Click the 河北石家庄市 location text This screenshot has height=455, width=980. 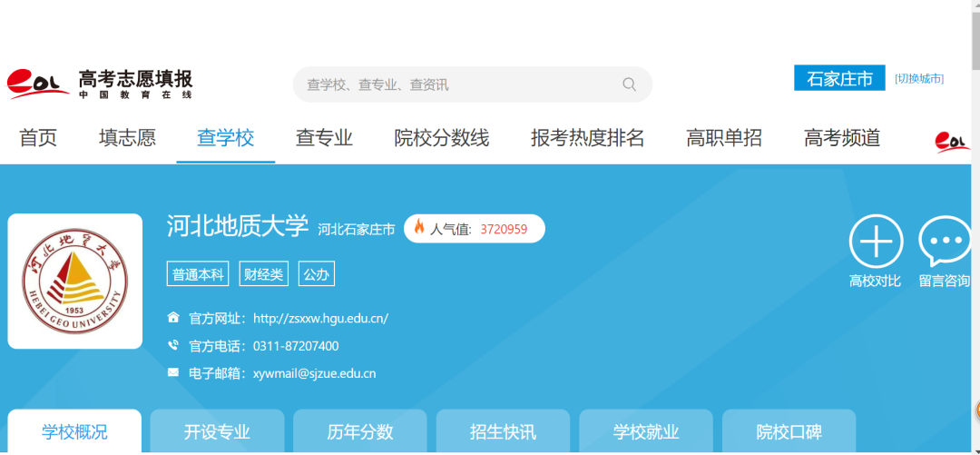point(357,230)
